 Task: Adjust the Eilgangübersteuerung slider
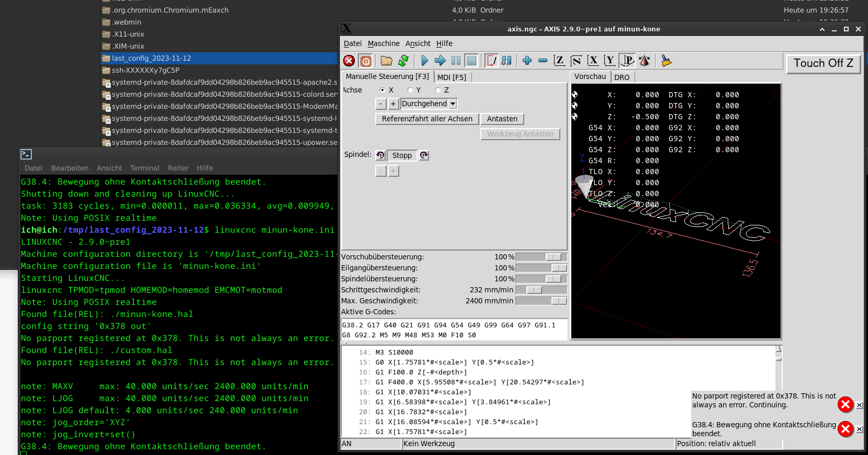pos(541,268)
